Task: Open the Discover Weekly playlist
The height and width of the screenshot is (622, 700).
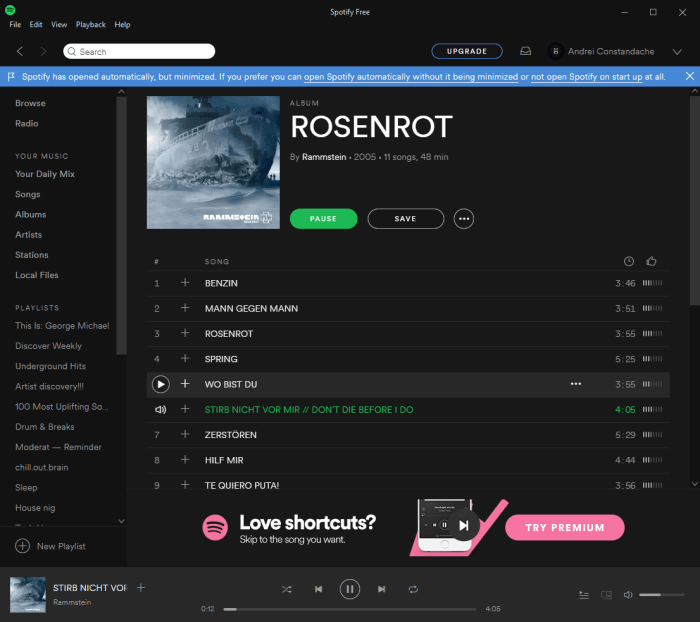Action: tap(48, 346)
